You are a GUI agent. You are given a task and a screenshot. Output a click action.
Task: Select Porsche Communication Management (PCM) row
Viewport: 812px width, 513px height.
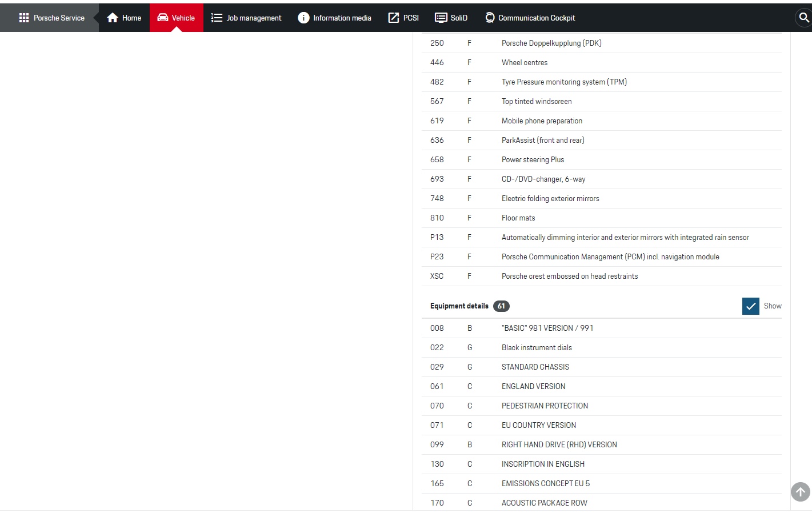click(x=602, y=256)
